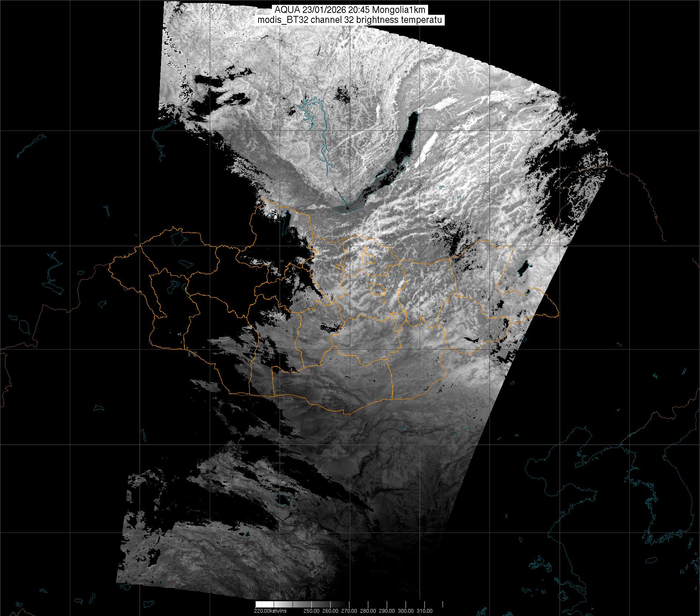The image size is (700, 616).
Task: Click the "220.00kelvins" scale label
Action: point(270,611)
